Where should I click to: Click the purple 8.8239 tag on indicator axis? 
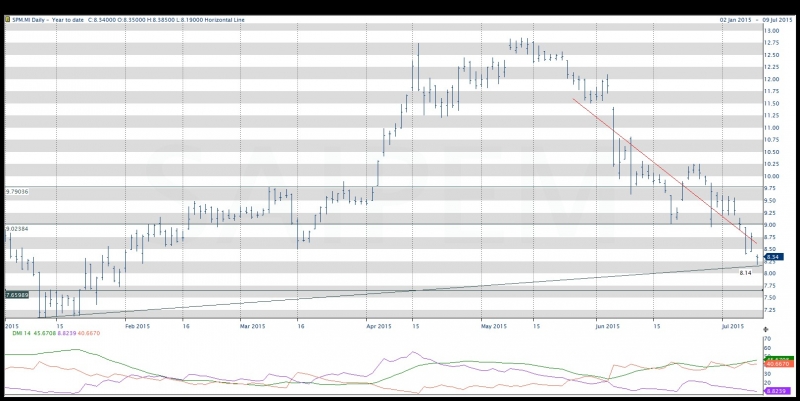780,389
